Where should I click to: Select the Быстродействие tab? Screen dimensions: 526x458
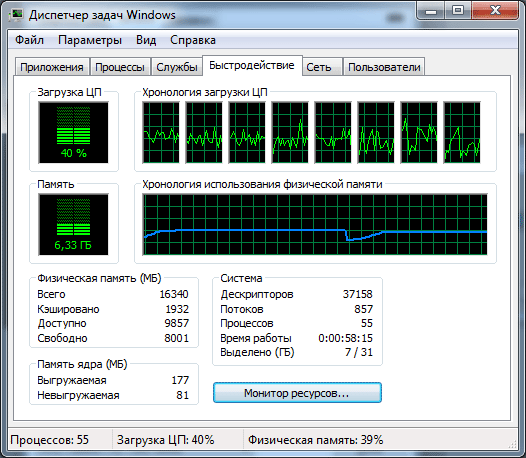click(252, 65)
